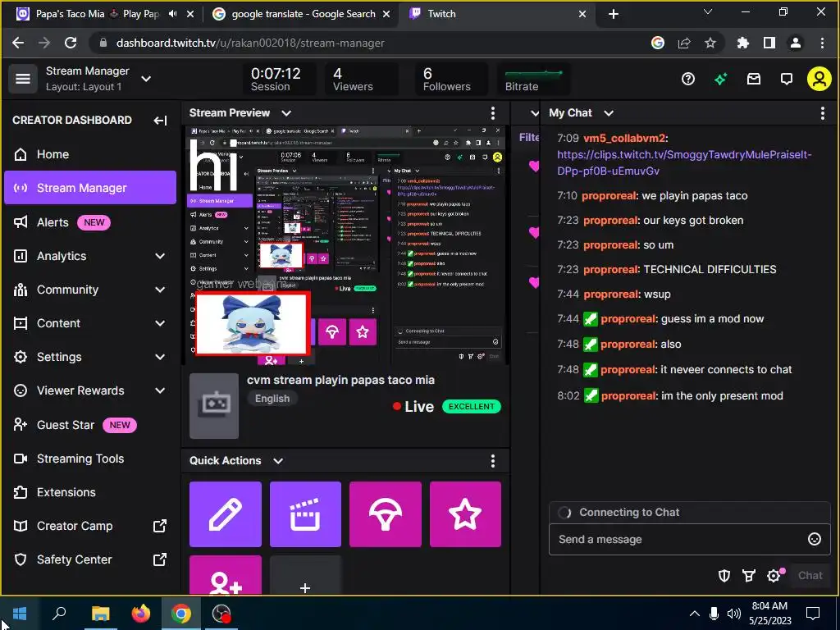The height and width of the screenshot is (630, 840).
Task: Select Stream Manager in the sidebar
Action: click(90, 188)
